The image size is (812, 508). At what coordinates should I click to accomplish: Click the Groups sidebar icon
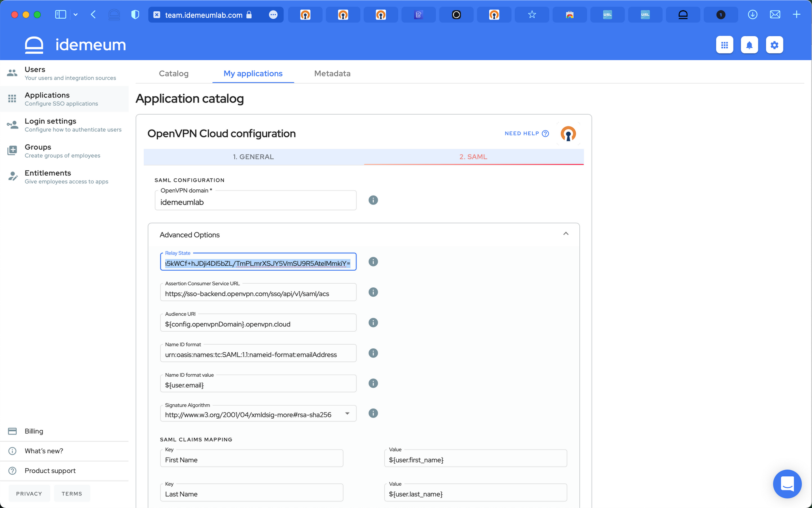12,151
